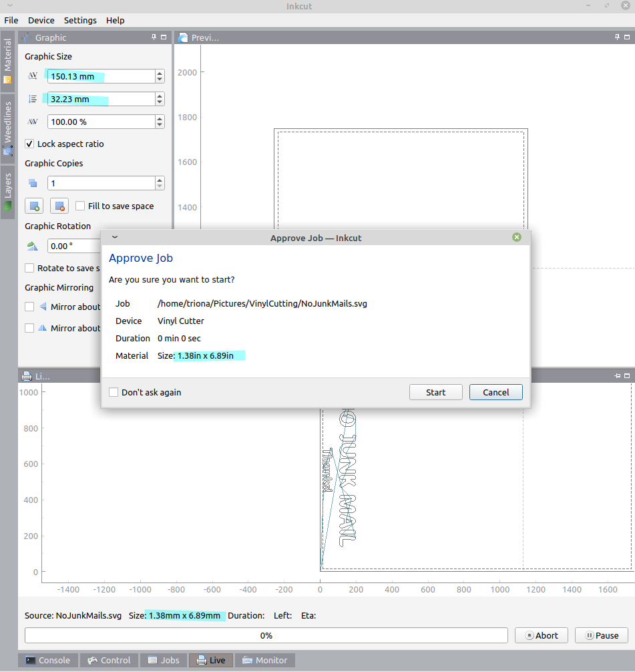Enable Fill to save space
This screenshot has height=672, width=635.
[x=79, y=206]
